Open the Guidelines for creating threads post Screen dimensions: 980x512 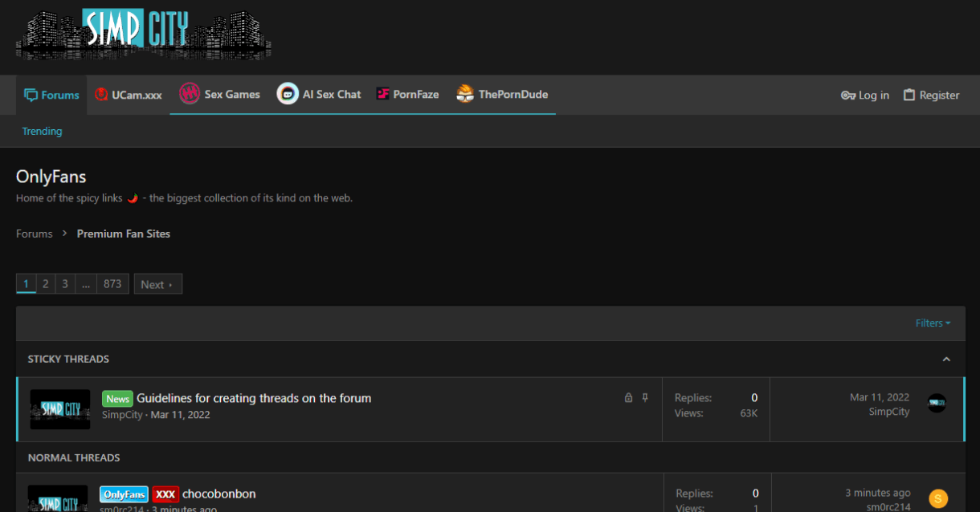[x=254, y=398]
